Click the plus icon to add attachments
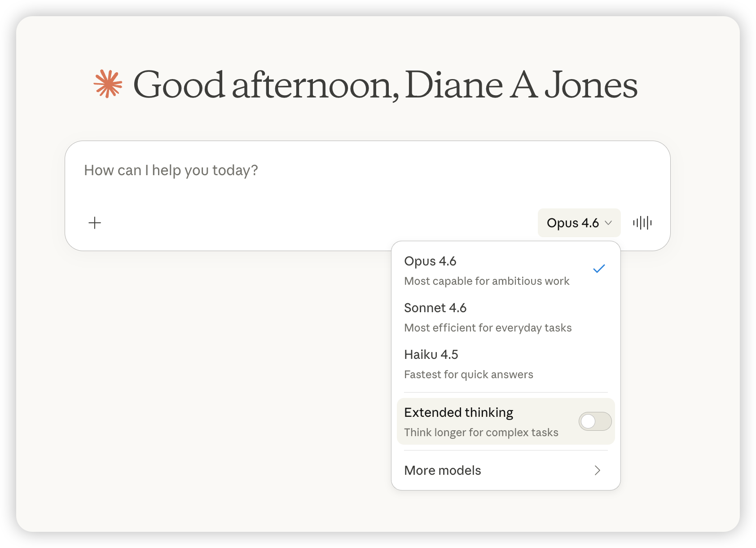Viewport: 756px width, 548px height. pos(95,223)
